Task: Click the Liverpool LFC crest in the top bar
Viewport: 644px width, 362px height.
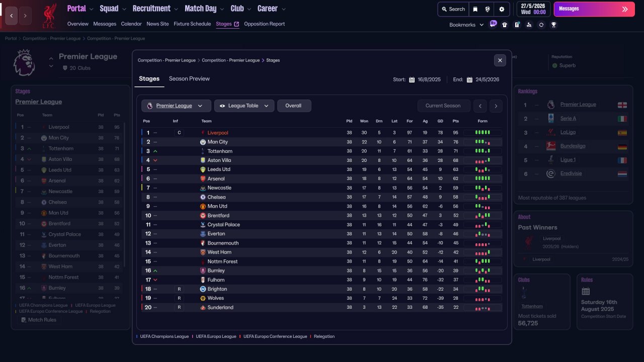Action: click(x=49, y=16)
